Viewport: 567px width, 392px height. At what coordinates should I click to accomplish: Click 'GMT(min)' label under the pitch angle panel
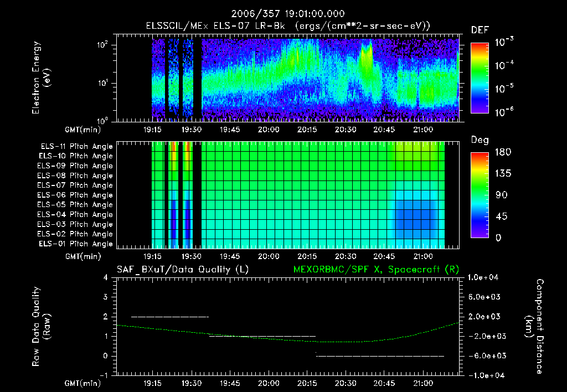[x=83, y=256]
